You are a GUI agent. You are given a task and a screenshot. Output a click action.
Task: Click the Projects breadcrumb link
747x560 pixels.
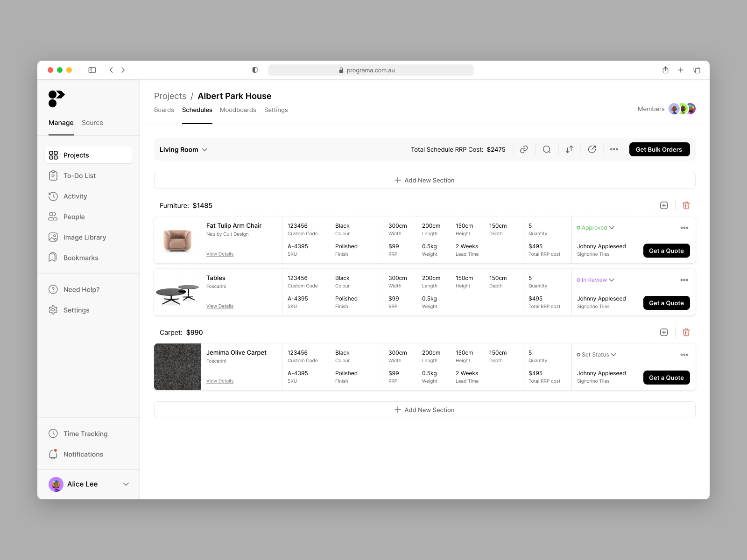click(x=170, y=96)
